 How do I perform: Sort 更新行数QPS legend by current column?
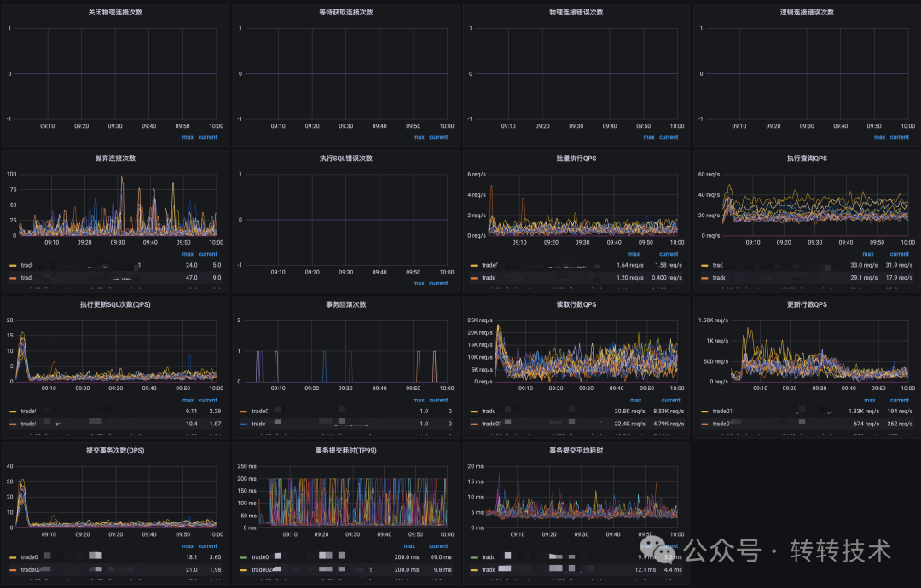900,401
